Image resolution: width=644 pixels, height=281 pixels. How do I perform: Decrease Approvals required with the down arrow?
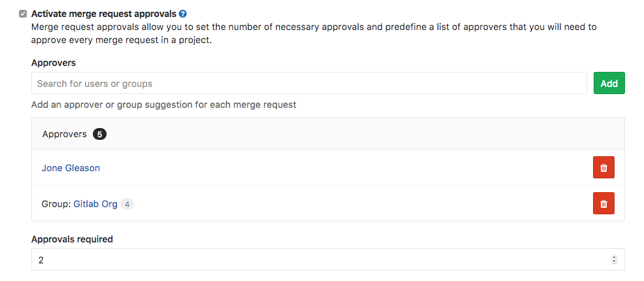(x=614, y=262)
